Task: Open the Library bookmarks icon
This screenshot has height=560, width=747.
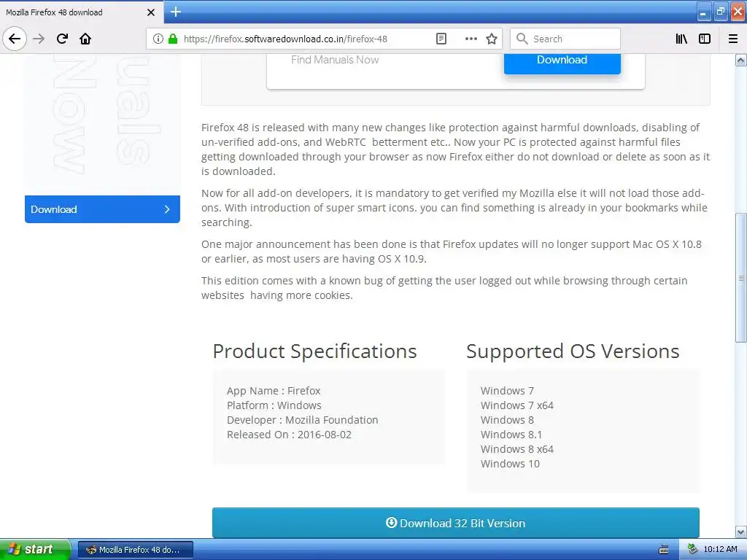Action: point(681,39)
